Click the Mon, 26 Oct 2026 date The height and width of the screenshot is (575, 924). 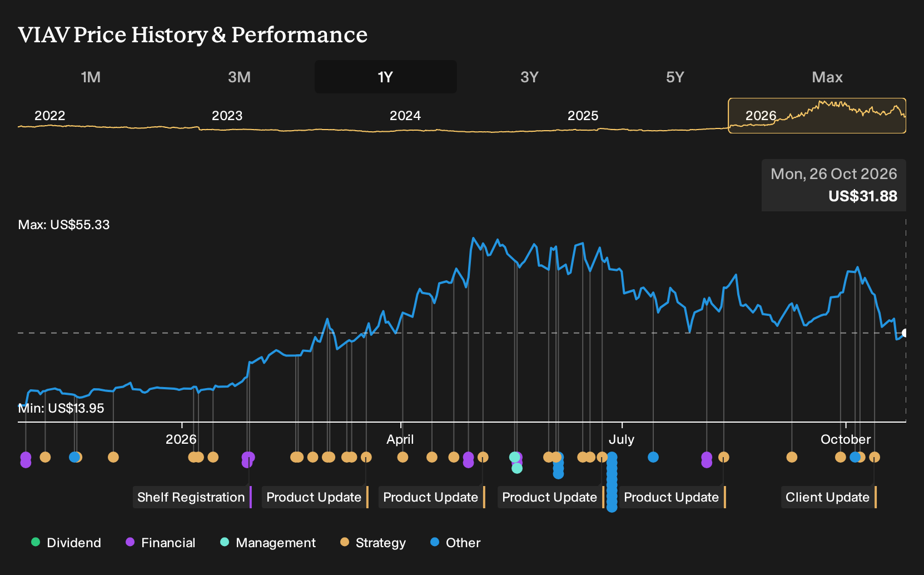click(x=834, y=174)
